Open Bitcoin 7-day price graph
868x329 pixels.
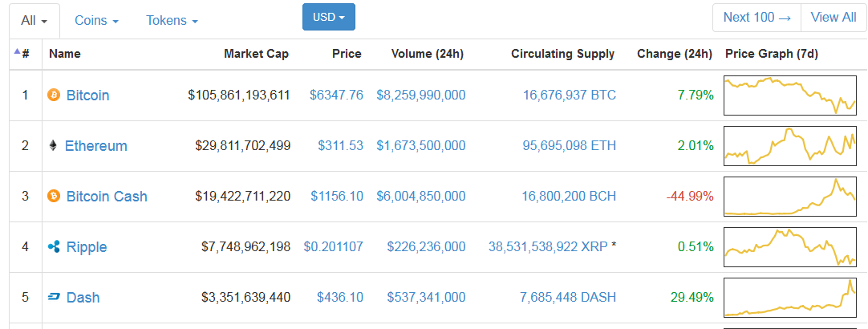click(x=790, y=95)
